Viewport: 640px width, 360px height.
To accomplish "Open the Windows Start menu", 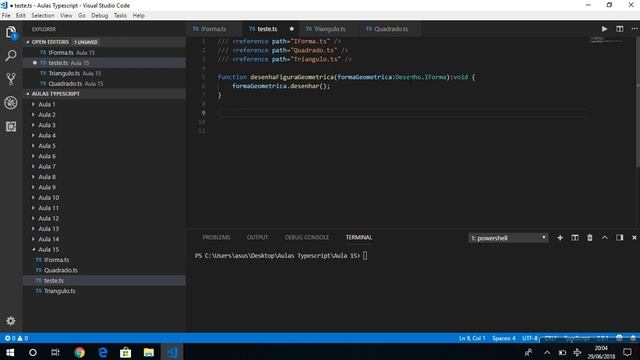I will tap(10, 352).
